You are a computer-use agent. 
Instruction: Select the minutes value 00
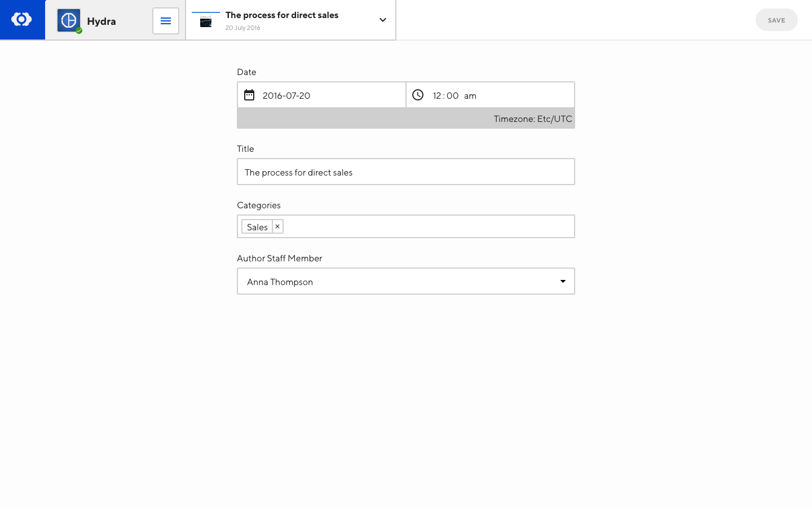point(453,96)
